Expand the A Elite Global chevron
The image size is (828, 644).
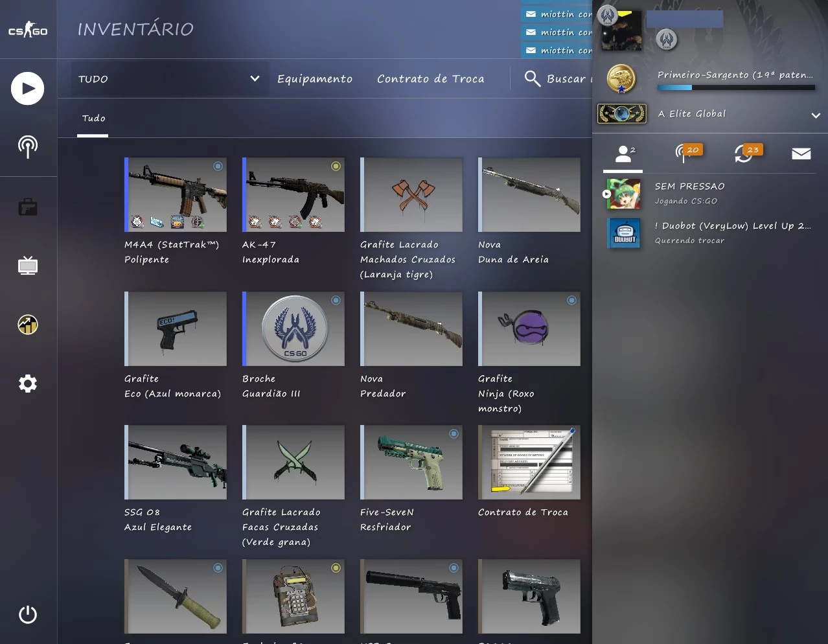pos(816,115)
